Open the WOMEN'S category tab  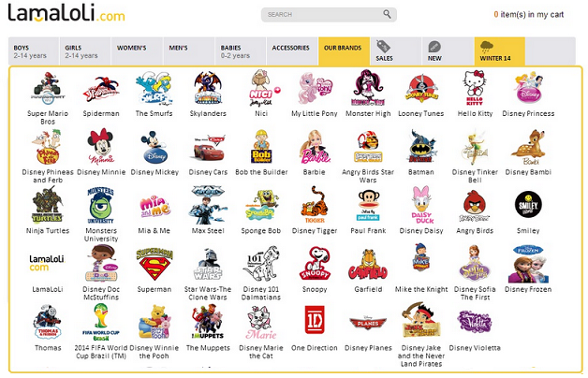point(138,51)
